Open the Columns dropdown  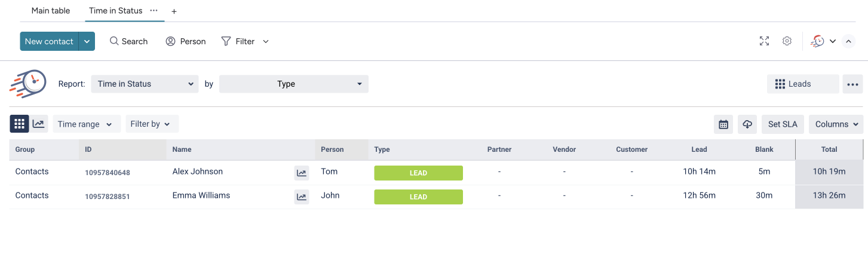pyautogui.click(x=836, y=124)
